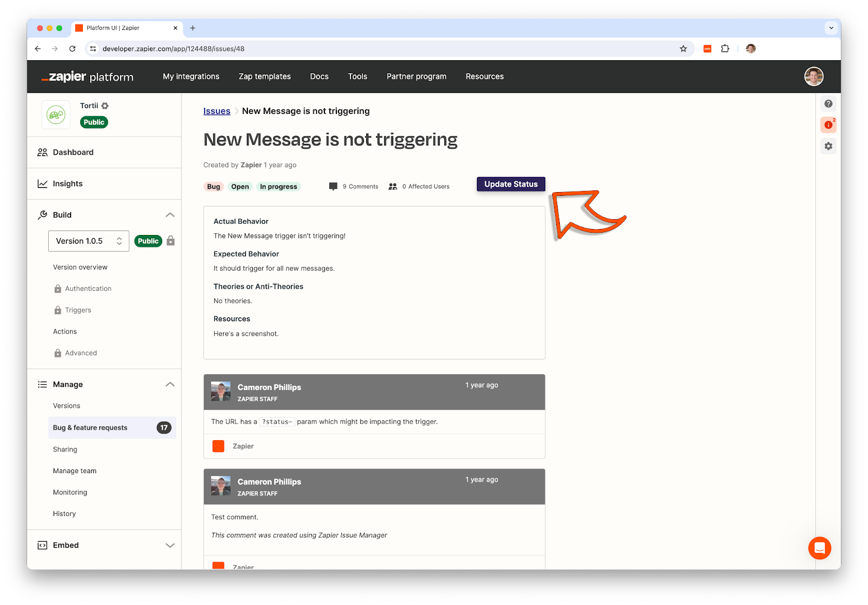Open Partner program in top nav

click(x=417, y=77)
